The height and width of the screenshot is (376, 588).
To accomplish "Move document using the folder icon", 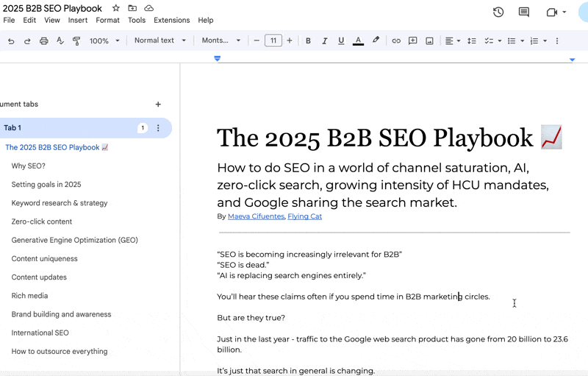I will tap(132, 8).
